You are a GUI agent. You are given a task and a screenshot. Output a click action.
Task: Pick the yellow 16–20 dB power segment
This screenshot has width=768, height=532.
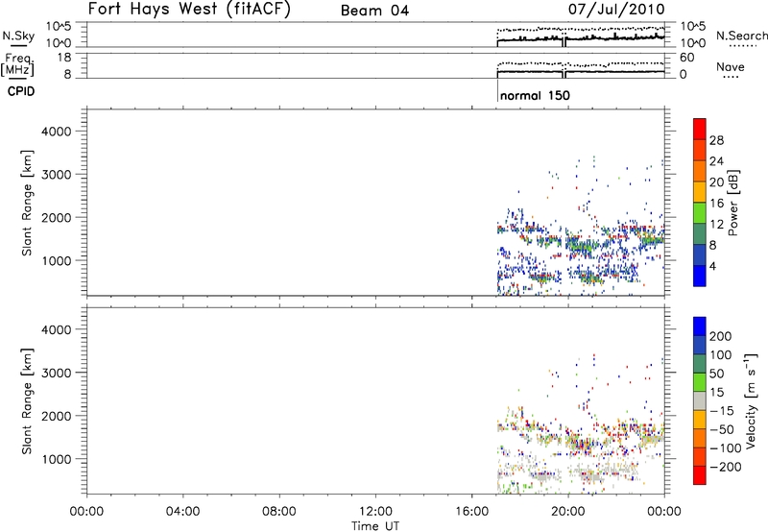700,192
